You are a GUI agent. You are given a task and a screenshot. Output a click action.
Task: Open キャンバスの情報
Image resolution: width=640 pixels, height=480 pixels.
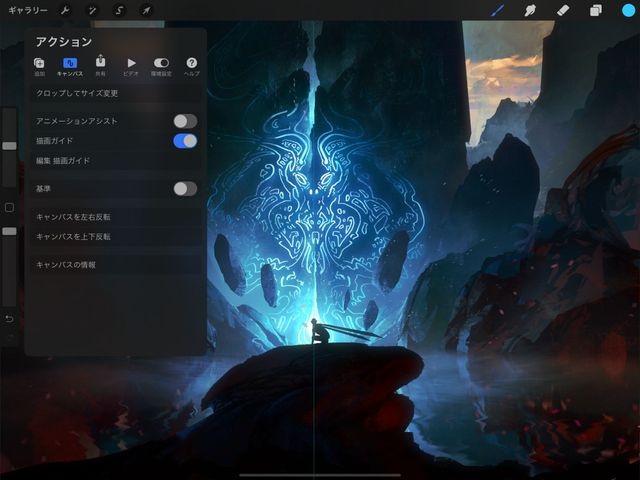click(116, 264)
